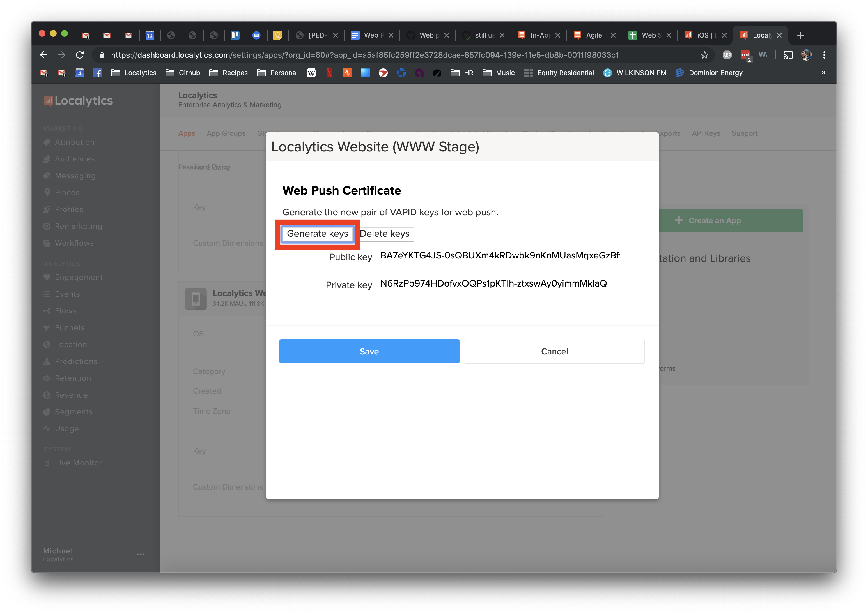868x614 pixels.
Task: Open Attribution in the sidebar
Action: [69, 142]
